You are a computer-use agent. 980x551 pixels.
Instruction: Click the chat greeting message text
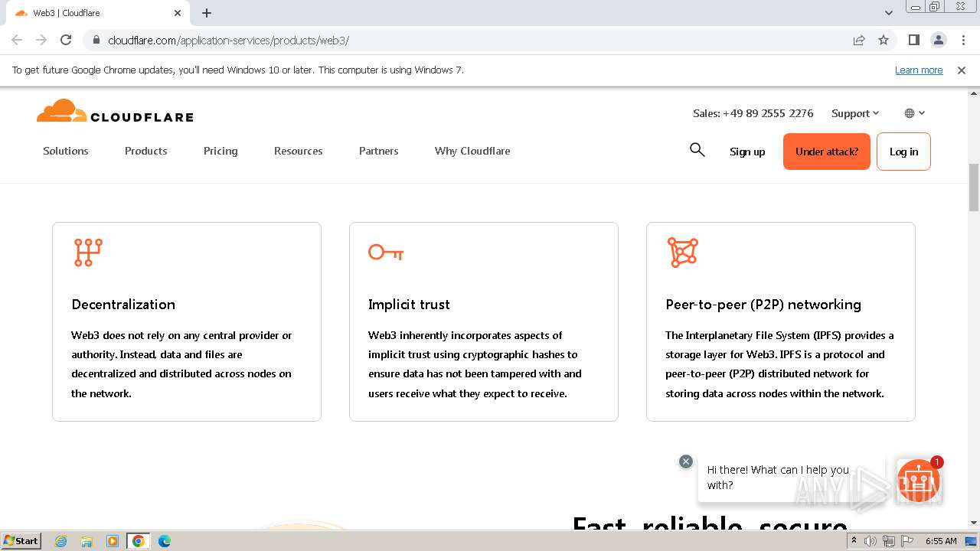click(x=778, y=478)
